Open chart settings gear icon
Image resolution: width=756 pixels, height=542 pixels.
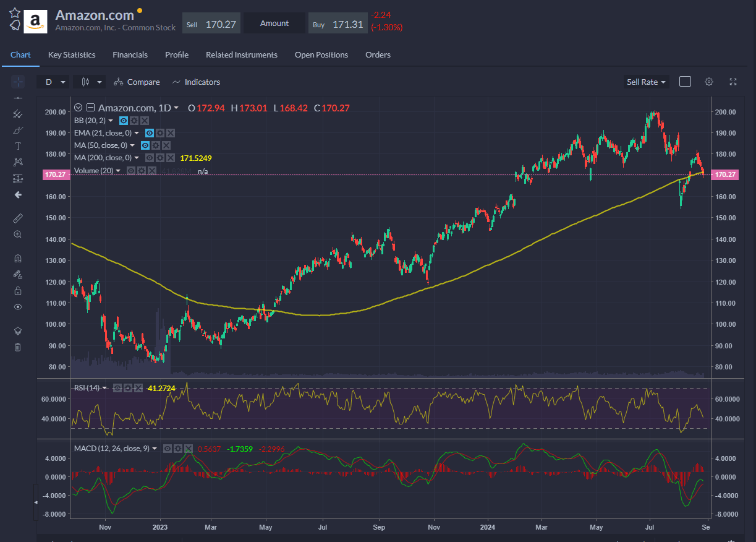pos(709,82)
